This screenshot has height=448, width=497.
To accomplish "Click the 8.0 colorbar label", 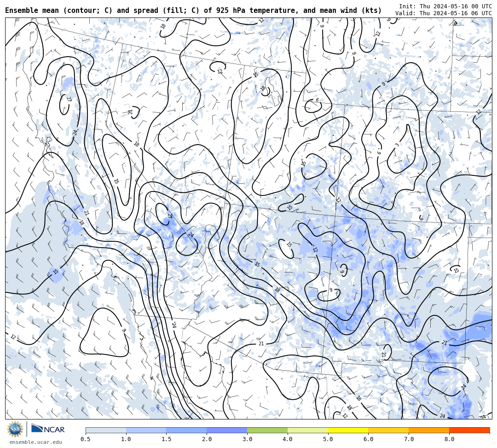I will click(449, 439).
